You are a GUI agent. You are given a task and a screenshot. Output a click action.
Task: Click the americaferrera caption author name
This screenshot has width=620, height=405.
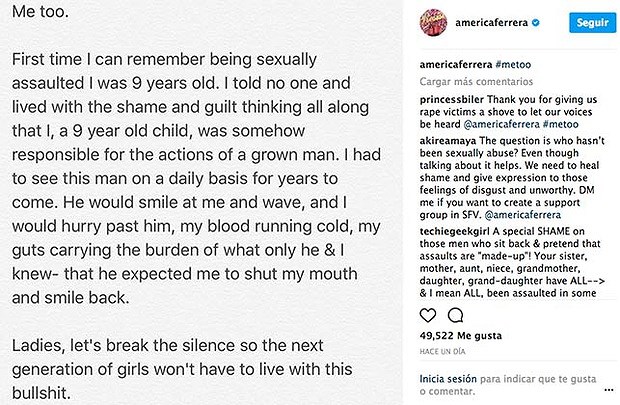coord(456,64)
